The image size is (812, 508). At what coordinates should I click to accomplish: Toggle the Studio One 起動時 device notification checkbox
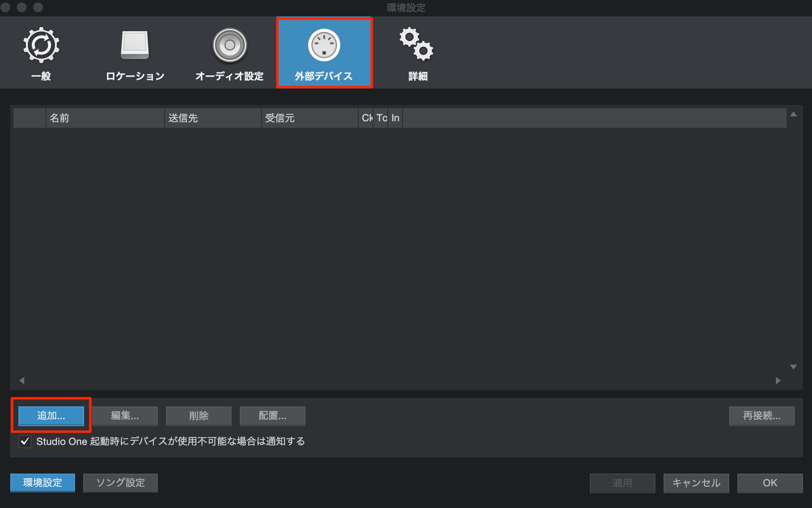25,441
